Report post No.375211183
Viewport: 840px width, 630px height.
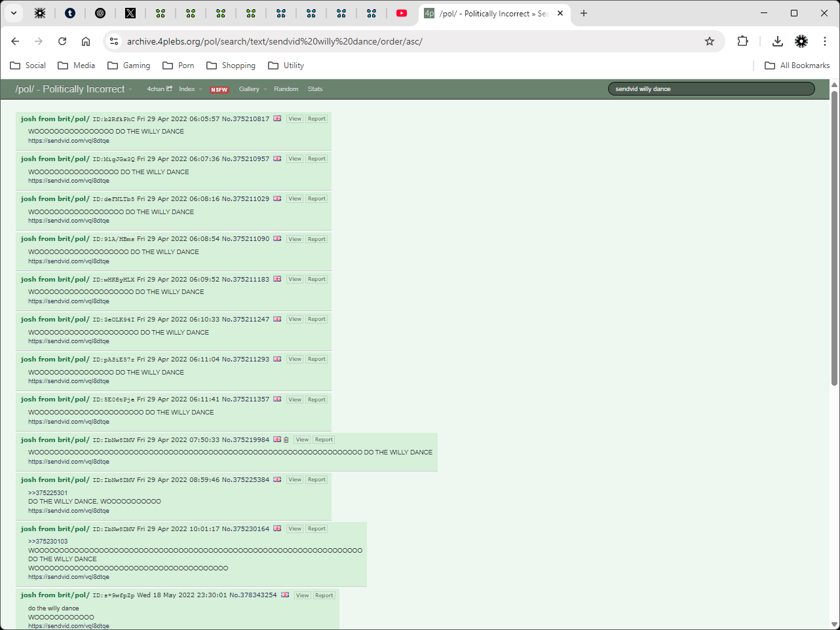click(316, 279)
